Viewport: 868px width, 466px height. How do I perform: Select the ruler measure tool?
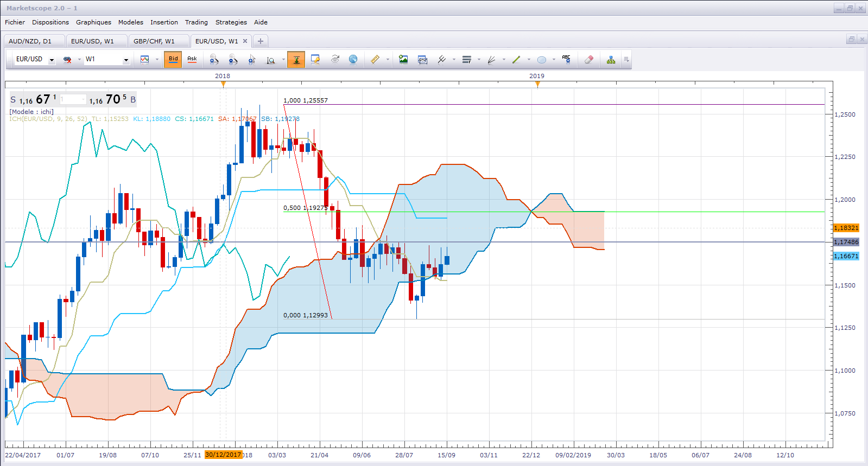tap(375, 60)
